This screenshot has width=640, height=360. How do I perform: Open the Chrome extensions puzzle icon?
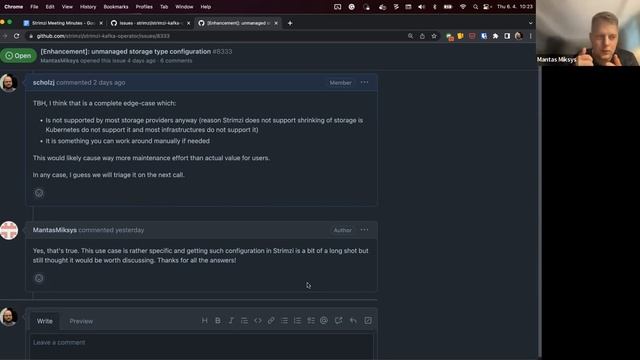[496, 36]
